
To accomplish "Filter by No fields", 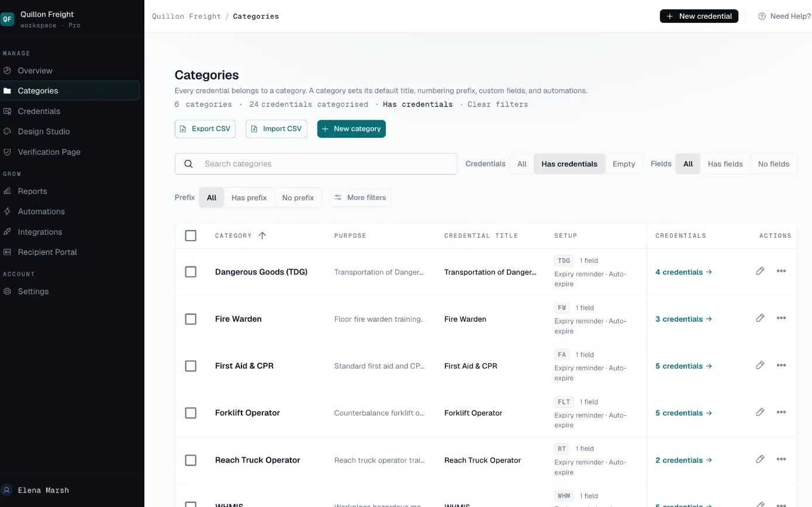I will 773,164.
